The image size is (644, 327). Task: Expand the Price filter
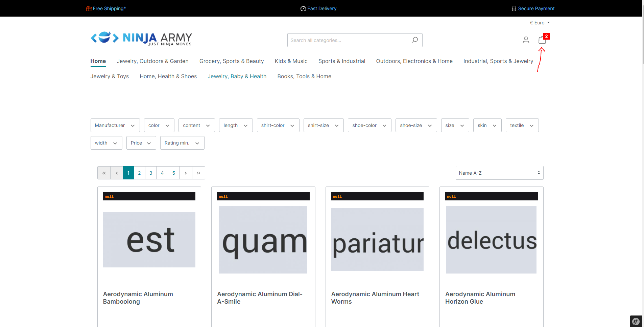pyautogui.click(x=141, y=143)
